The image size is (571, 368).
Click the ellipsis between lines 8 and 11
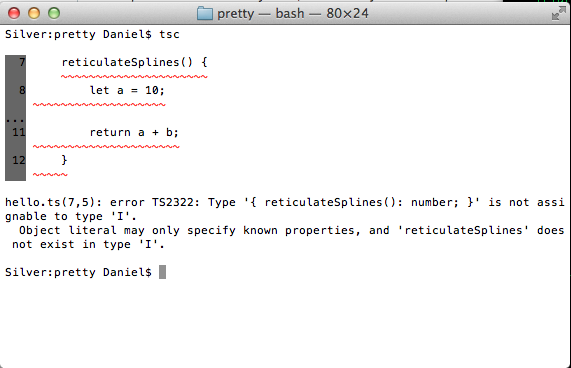pos(15,120)
